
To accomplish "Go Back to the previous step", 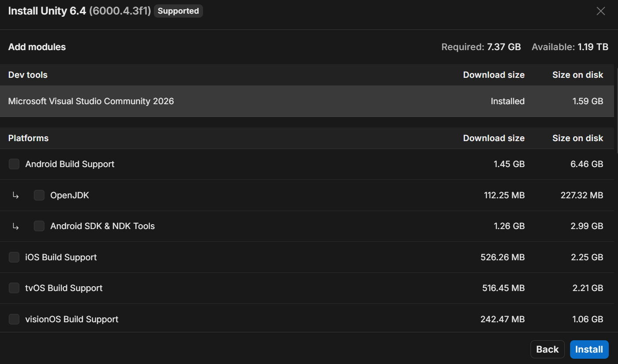I will (x=547, y=349).
